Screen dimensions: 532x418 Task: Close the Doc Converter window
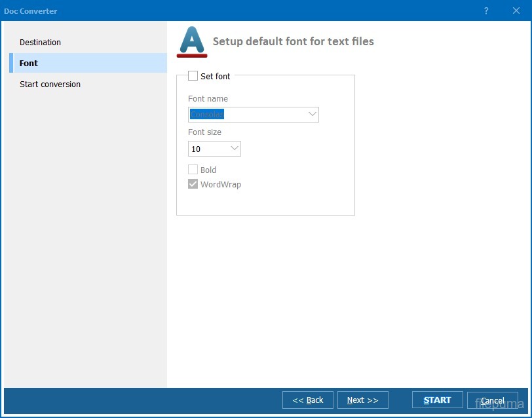516,10
